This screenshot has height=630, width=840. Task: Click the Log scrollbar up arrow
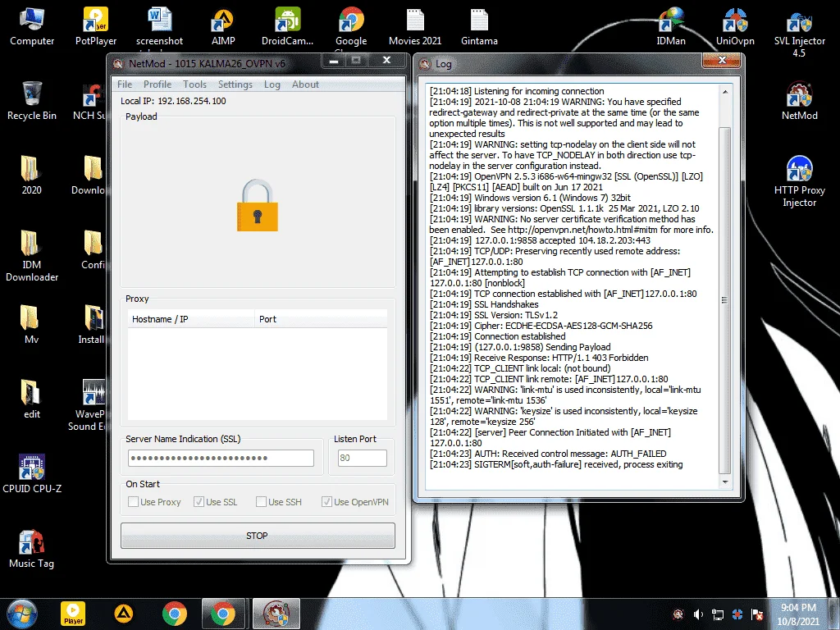point(724,92)
